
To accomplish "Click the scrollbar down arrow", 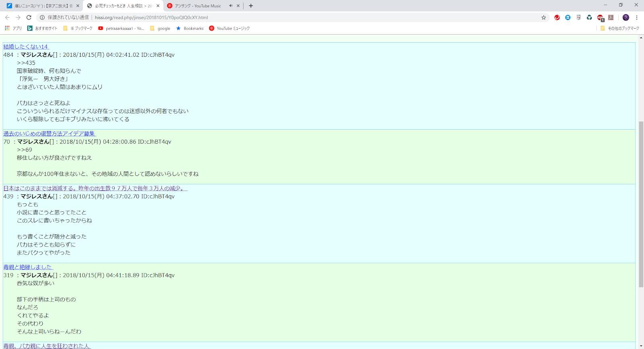I will tap(641, 346).
